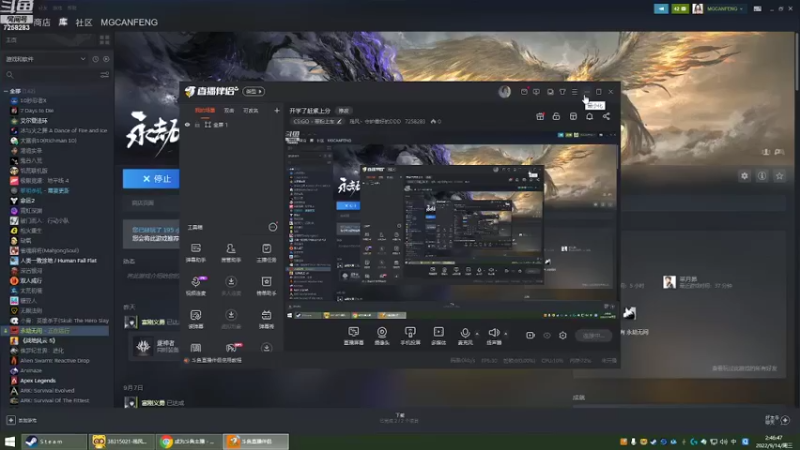
Task: Open the gift box icon with red dot
Action: point(540,116)
